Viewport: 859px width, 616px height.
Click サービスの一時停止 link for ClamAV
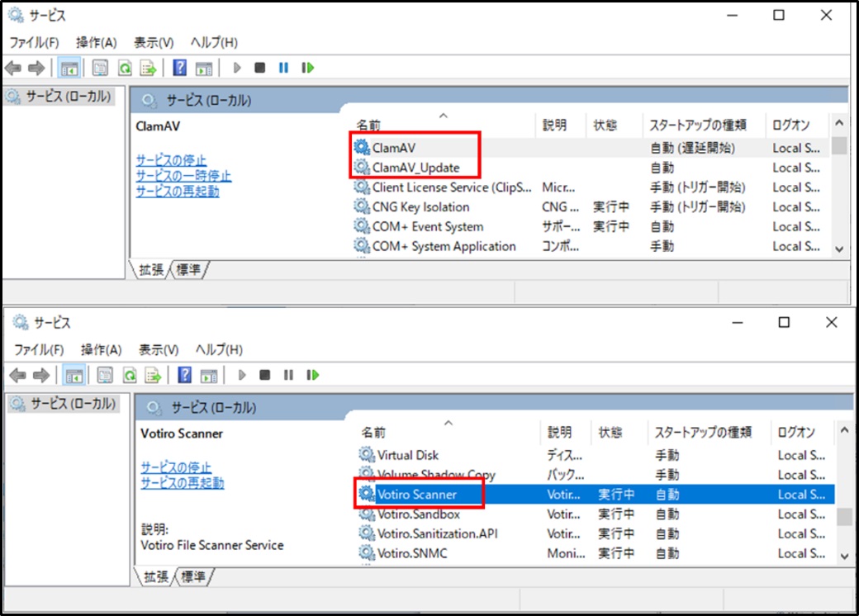[x=183, y=176]
